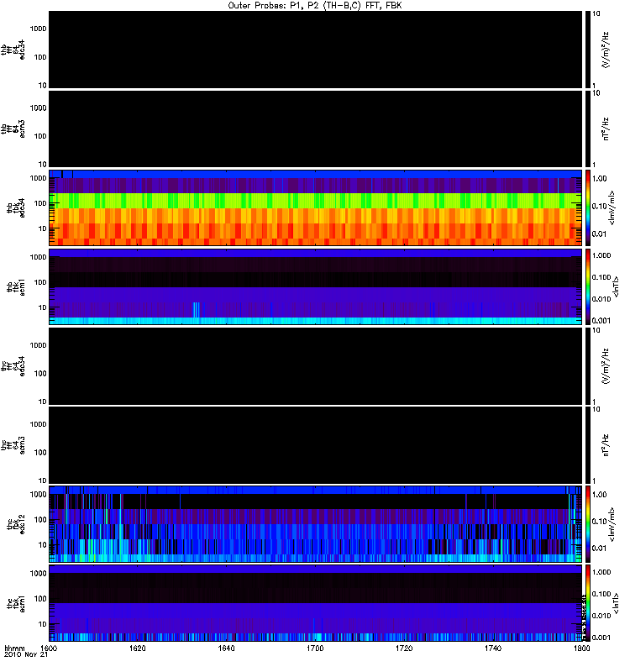This screenshot has height=672, width=630.
Task: Click the bottom thc fbk scm1 spectrogram panel
Action: tap(315, 602)
